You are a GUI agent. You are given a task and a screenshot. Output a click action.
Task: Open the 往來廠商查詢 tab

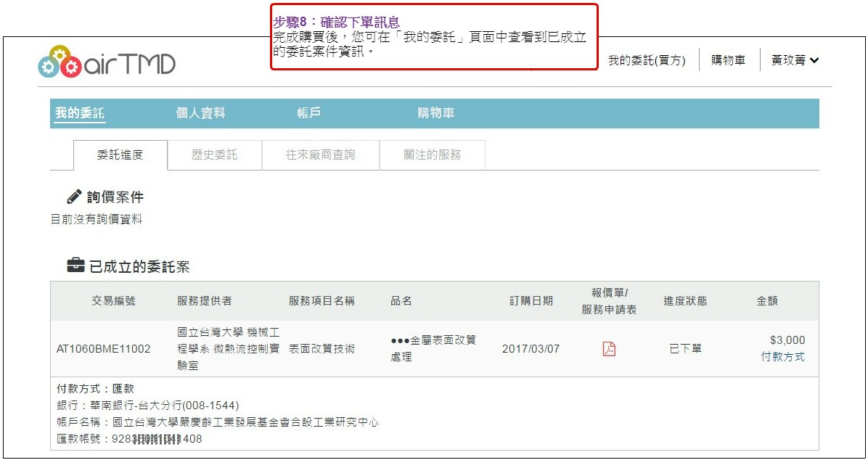pyautogui.click(x=320, y=155)
